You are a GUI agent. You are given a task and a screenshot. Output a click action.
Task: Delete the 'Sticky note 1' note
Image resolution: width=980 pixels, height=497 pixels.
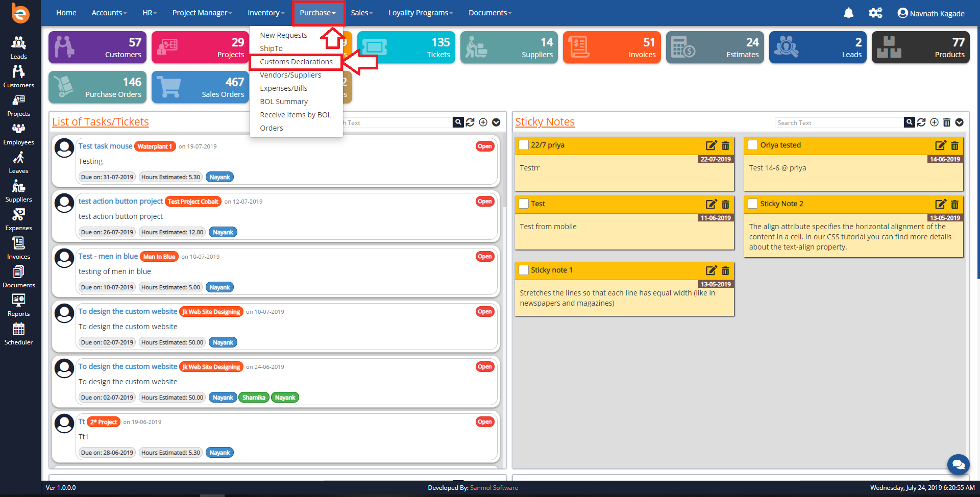tap(725, 270)
